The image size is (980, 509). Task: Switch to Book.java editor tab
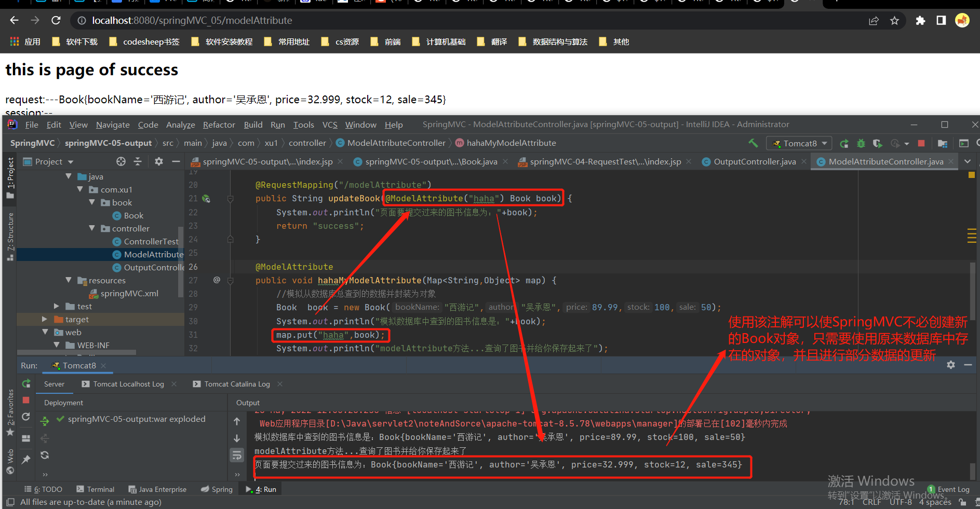pos(431,162)
